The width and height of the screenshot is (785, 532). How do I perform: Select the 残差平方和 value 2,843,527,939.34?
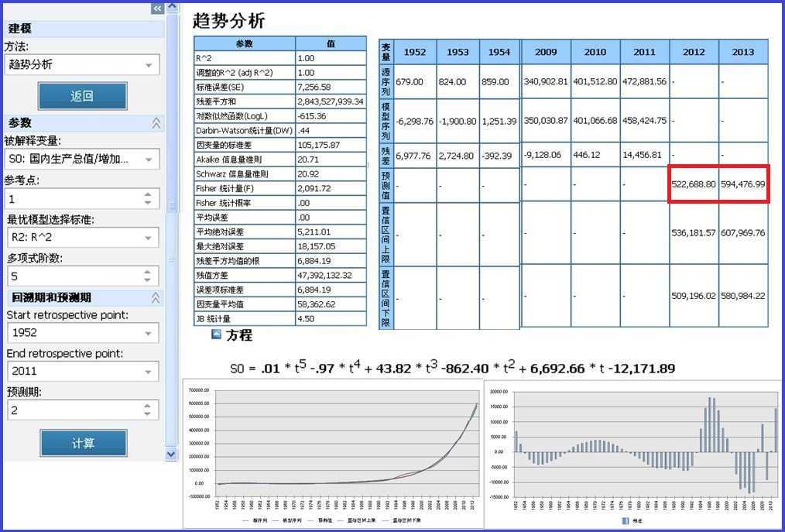click(x=331, y=101)
